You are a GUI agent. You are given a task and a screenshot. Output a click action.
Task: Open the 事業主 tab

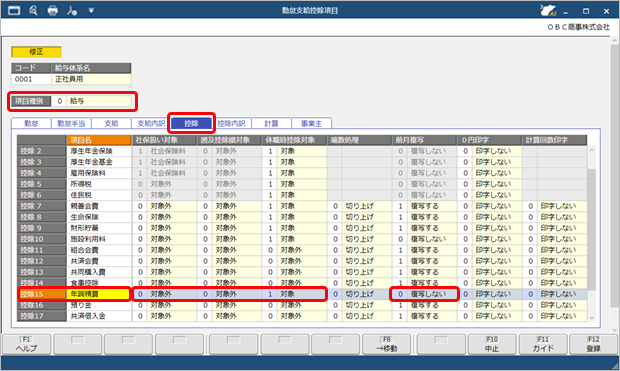click(x=311, y=123)
